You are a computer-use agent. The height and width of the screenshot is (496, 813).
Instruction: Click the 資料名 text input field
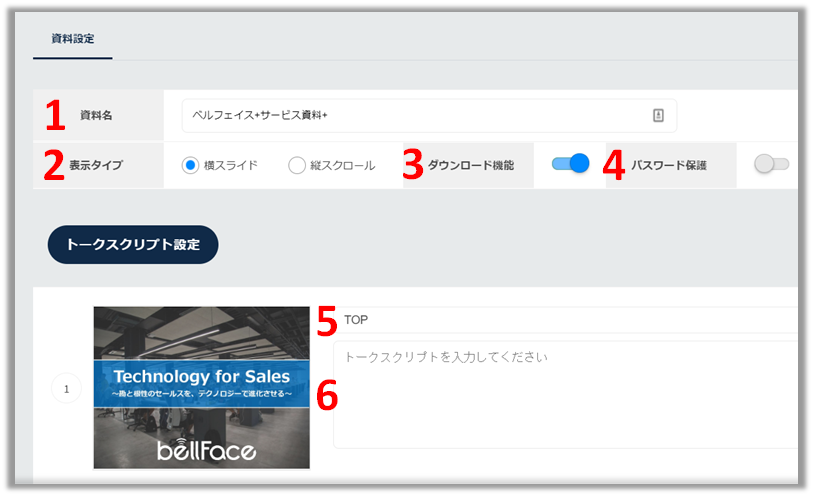click(x=429, y=116)
